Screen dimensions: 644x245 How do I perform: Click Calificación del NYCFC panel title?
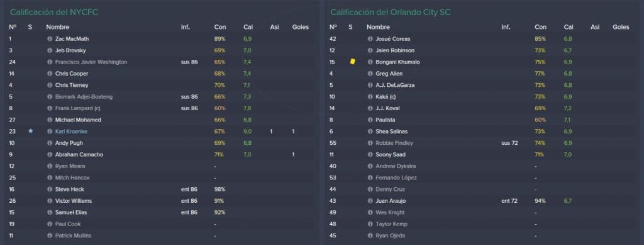54,13
